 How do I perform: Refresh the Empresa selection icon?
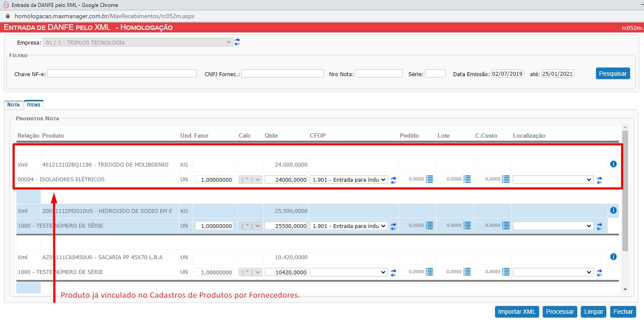(237, 42)
